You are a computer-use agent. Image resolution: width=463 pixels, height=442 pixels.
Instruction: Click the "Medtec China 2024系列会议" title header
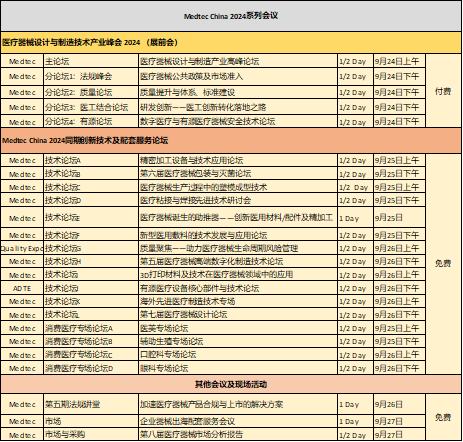(x=231, y=16)
